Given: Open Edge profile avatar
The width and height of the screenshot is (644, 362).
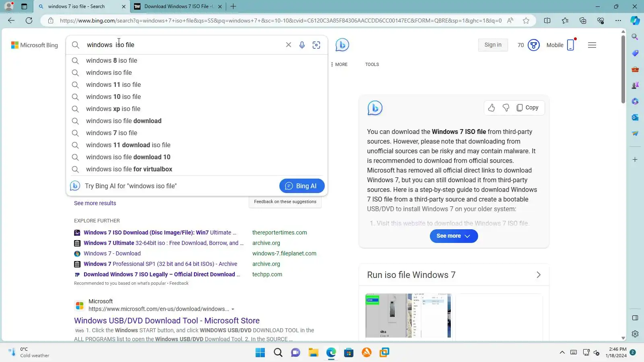Looking at the screenshot, I should (x=9, y=6).
